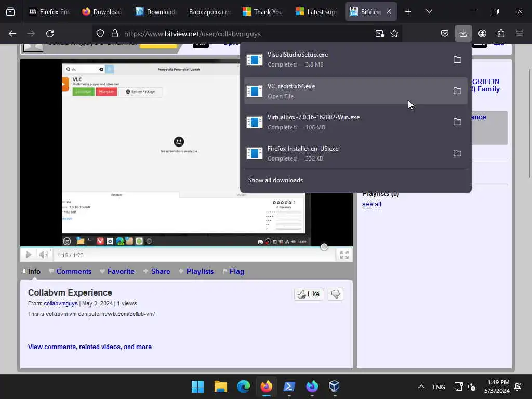
Task: View comments, related videos, and more
Action: click(90, 347)
